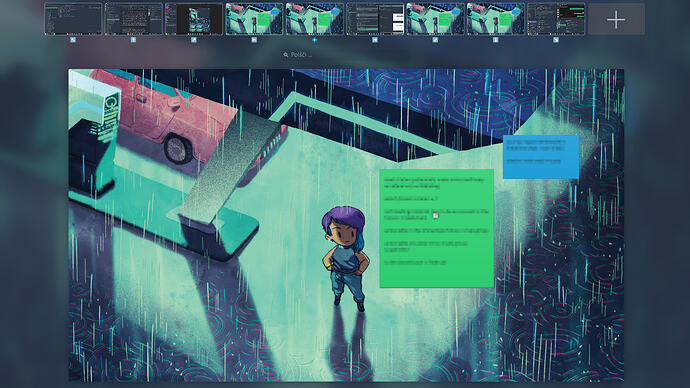Click the magnifier icon in the search bar

click(286, 55)
